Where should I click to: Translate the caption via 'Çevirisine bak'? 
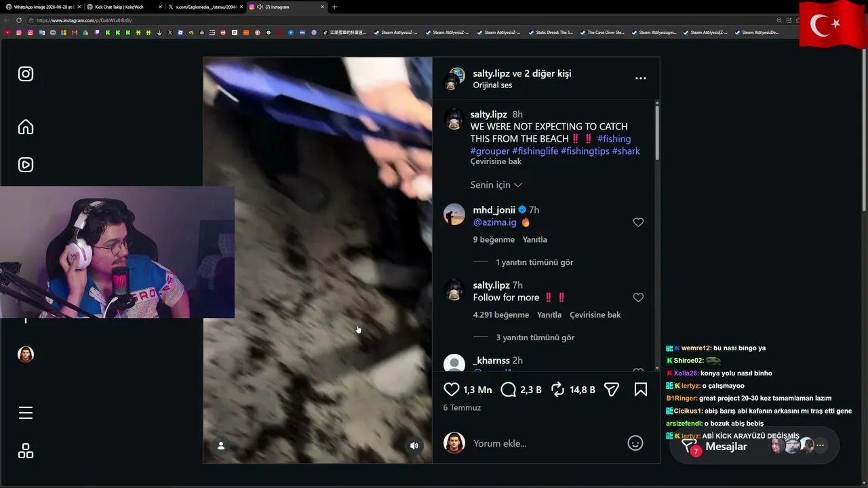click(x=496, y=162)
